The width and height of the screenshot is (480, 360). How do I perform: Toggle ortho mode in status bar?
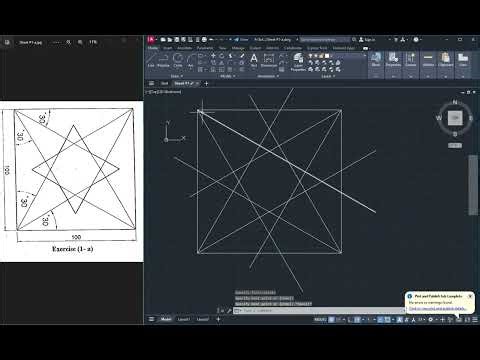(350, 319)
